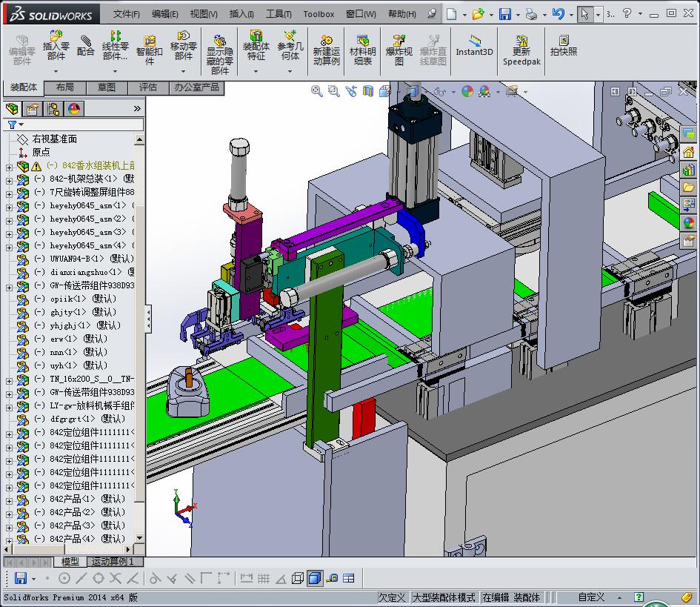This screenshot has height=607, width=700.
Task: Toggle shaded with edges display icon
Action: point(315,578)
